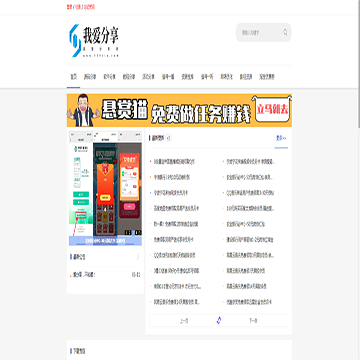Click the 更多>> link in news panel
The image size is (360, 360).
tap(281, 138)
